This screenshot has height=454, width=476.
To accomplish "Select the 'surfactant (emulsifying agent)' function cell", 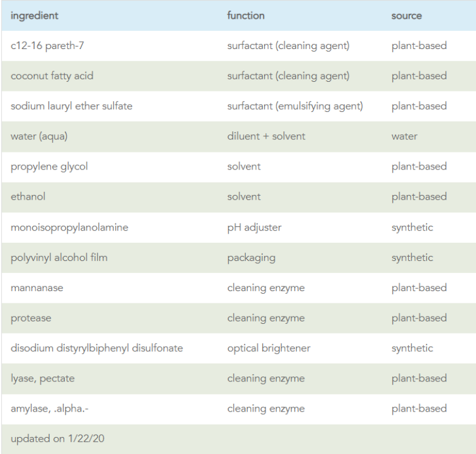I will click(295, 106).
